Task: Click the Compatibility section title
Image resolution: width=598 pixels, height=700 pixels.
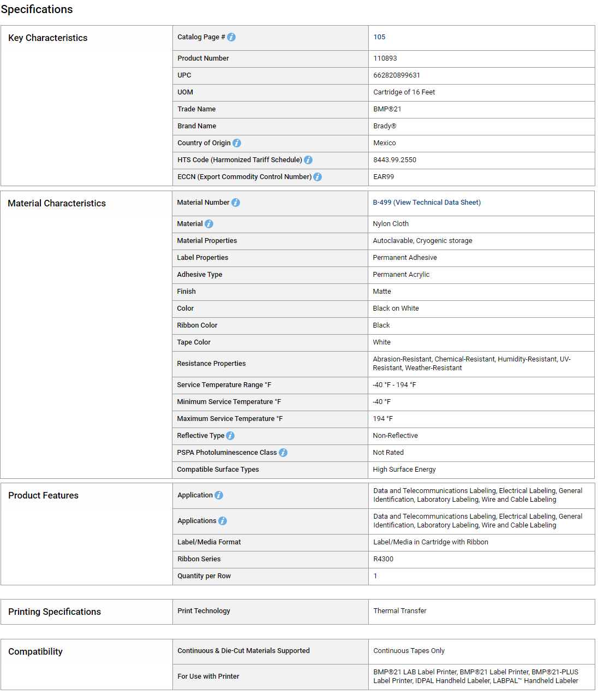Action: [x=35, y=651]
